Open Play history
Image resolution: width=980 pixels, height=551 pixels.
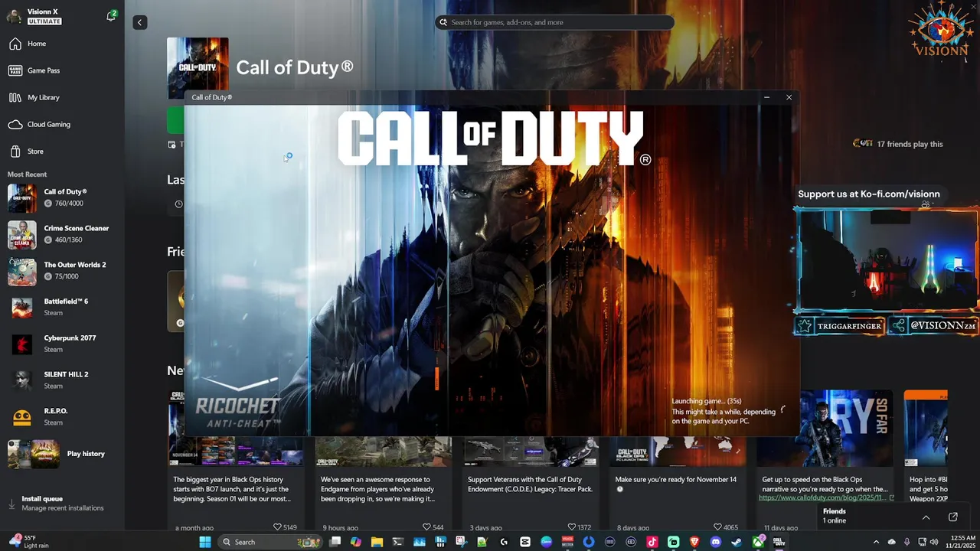tap(62, 454)
